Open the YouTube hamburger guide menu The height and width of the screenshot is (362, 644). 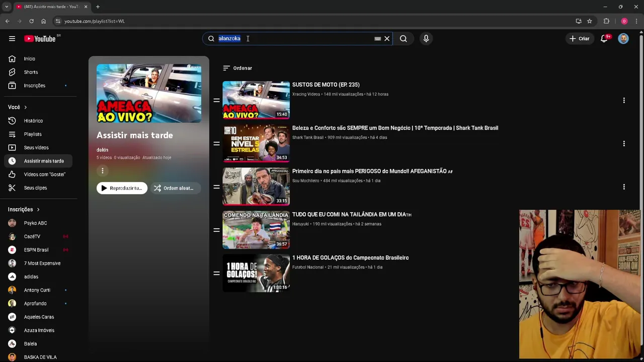[12, 39]
